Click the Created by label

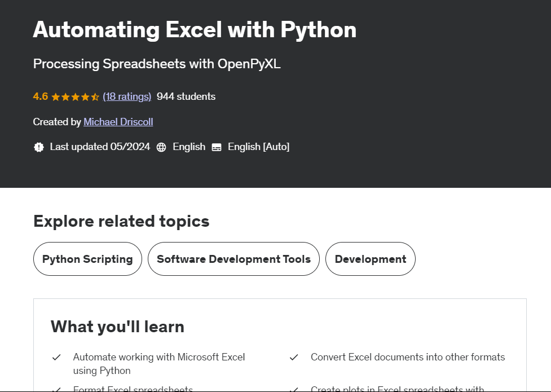[x=57, y=122]
